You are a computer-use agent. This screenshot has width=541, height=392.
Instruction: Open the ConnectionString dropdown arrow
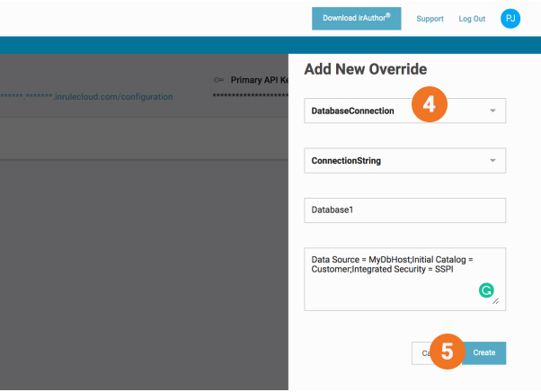[492, 161]
